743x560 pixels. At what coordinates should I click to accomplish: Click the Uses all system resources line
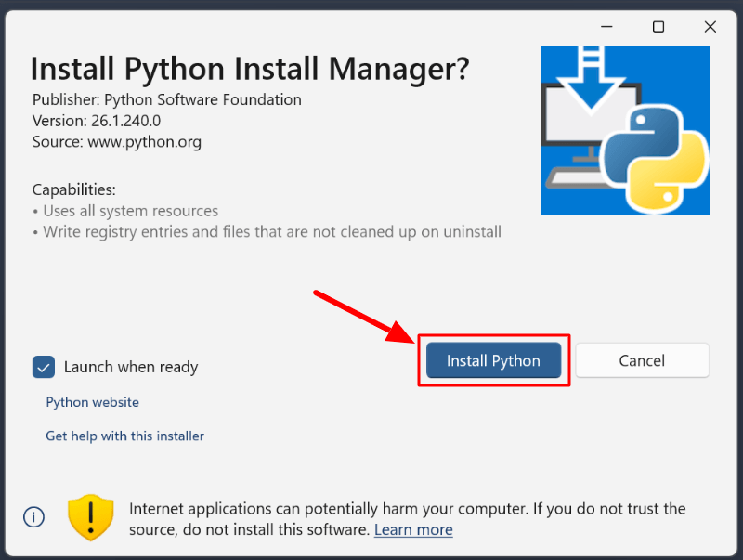click(125, 211)
